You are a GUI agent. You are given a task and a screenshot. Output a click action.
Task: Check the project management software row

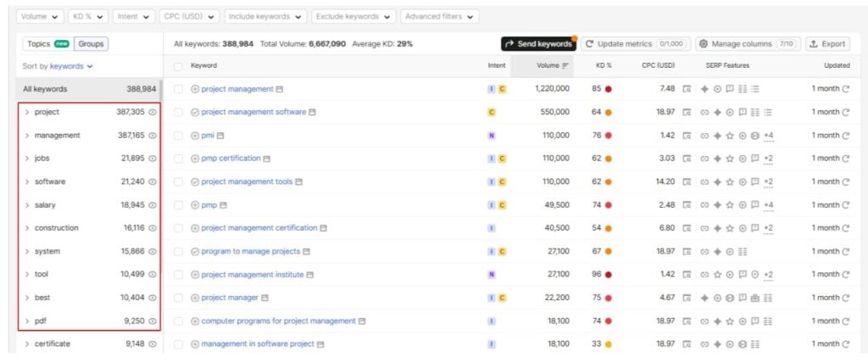(x=178, y=113)
